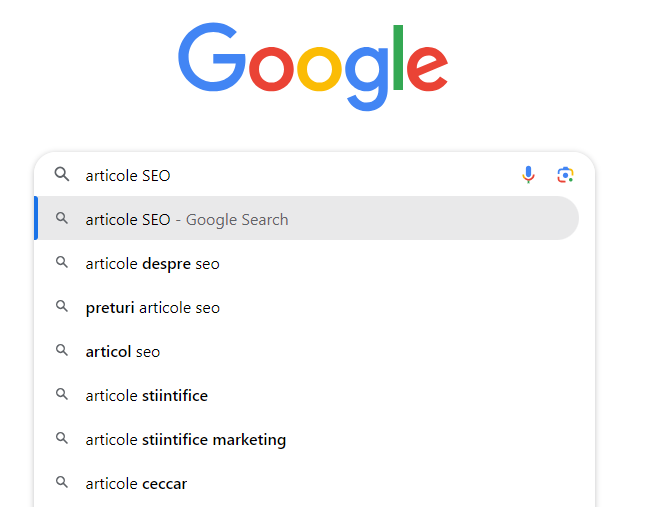Click magnifier icon beside "articole stiintifice marketing"
The height and width of the screenshot is (507, 657).
(62, 439)
